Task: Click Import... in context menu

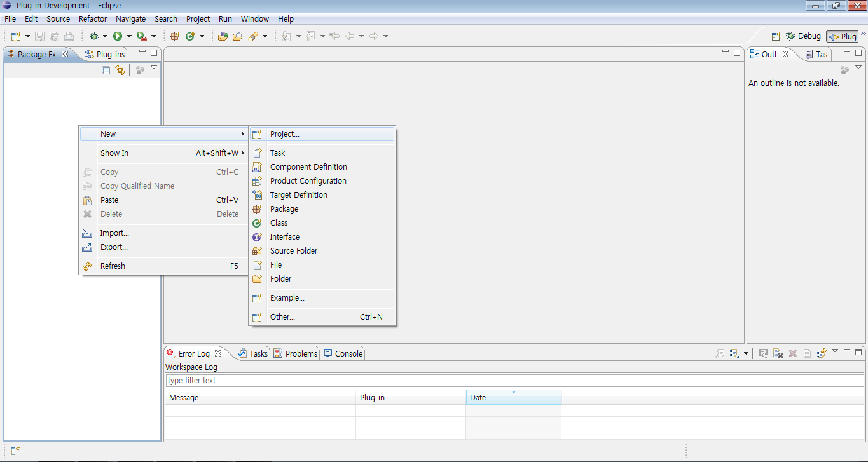Action: tap(163, 233)
